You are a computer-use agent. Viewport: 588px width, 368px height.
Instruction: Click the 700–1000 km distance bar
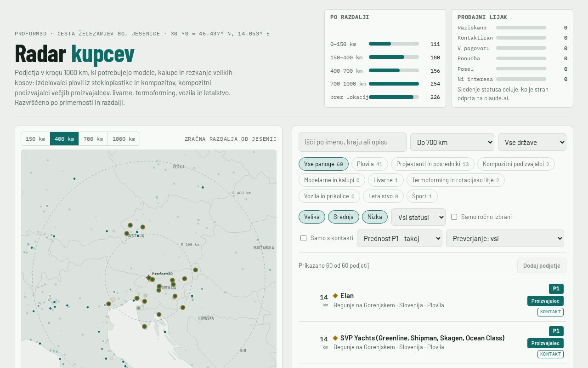[x=394, y=84]
